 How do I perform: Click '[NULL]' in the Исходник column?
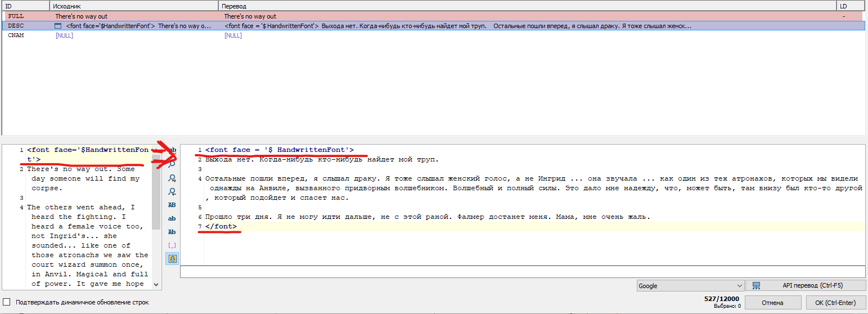click(x=64, y=35)
